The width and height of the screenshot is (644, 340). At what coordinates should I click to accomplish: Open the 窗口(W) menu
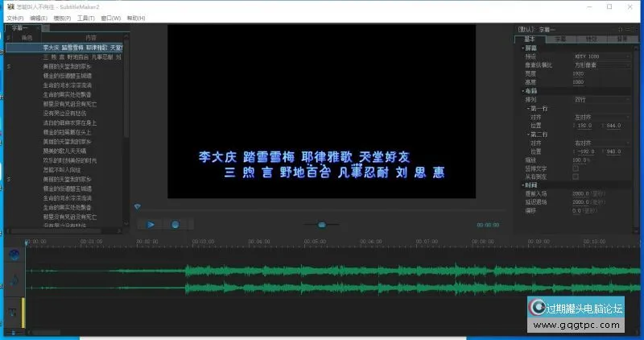111,18
